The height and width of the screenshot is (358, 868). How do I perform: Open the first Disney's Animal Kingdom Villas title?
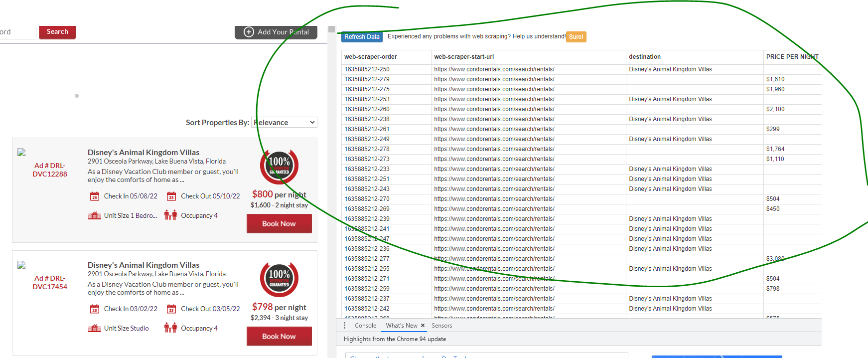[144, 153]
